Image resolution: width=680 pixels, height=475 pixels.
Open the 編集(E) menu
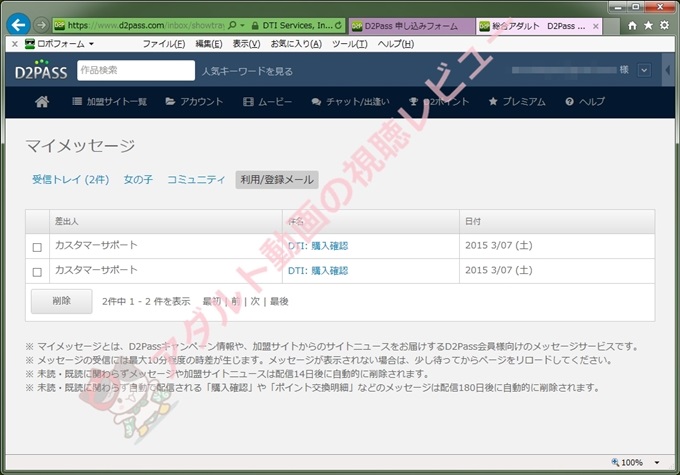[209, 44]
